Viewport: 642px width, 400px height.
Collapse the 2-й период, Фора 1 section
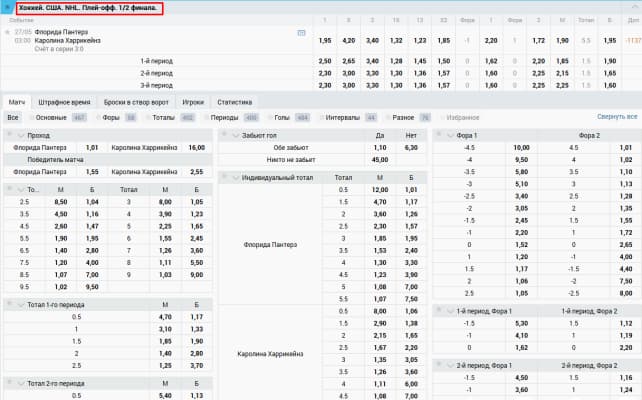click(x=450, y=365)
